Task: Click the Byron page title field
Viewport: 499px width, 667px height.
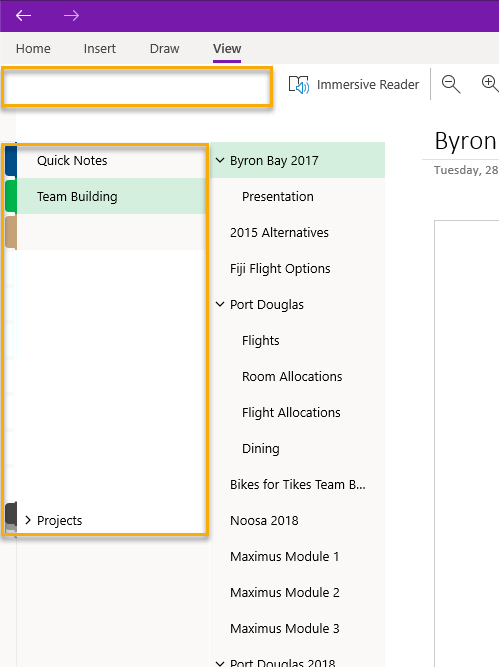Action: click(466, 141)
